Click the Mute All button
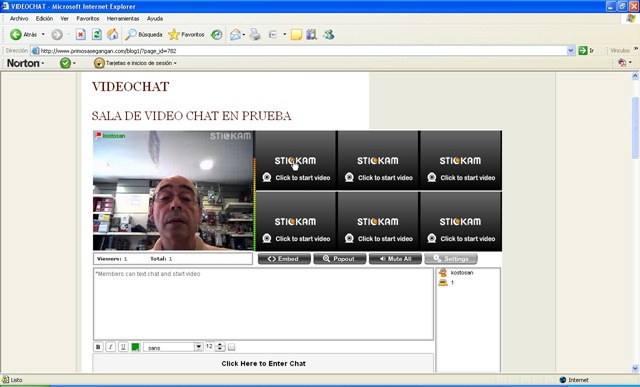The width and height of the screenshot is (640, 387). (x=395, y=259)
